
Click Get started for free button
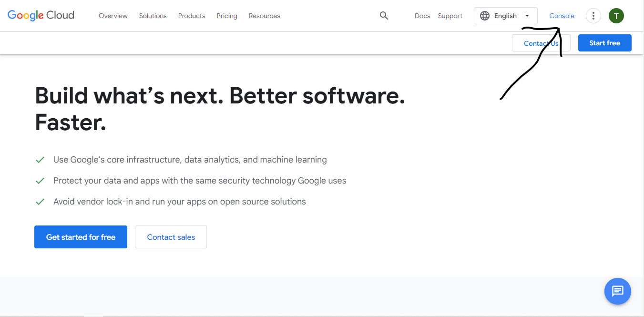pyautogui.click(x=81, y=237)
